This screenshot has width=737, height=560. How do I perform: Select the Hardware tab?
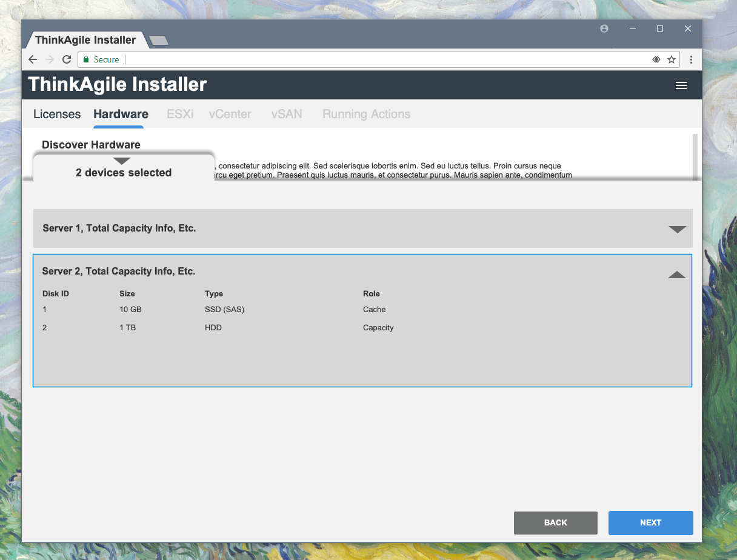pos(121,114)
